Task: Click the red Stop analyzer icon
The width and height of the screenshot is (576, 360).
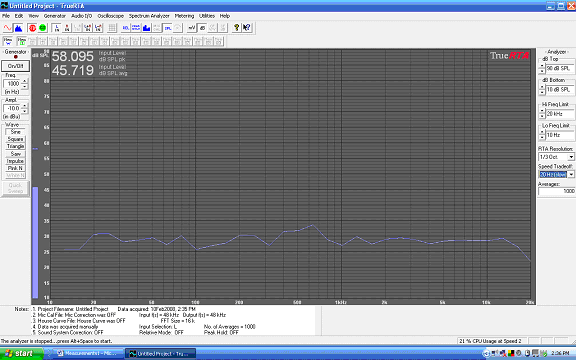Action: pyautogui.click(x=32, y=28)
